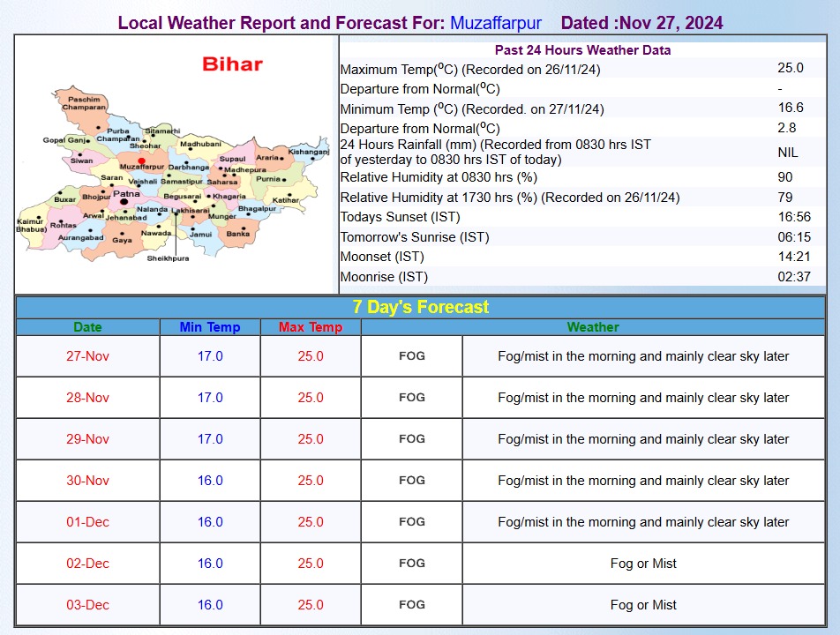Click the Muzaffarpur station name link

pos(496,23)
